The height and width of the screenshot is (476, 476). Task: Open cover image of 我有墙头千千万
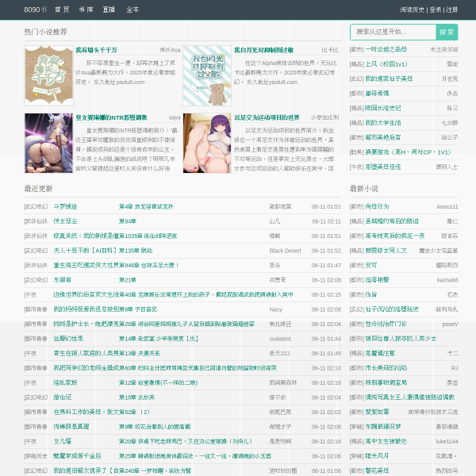pos(49,75)
